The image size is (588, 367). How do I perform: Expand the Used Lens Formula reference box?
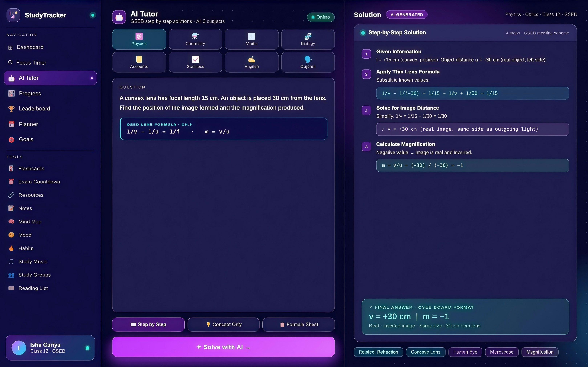(x=224, y=129)
